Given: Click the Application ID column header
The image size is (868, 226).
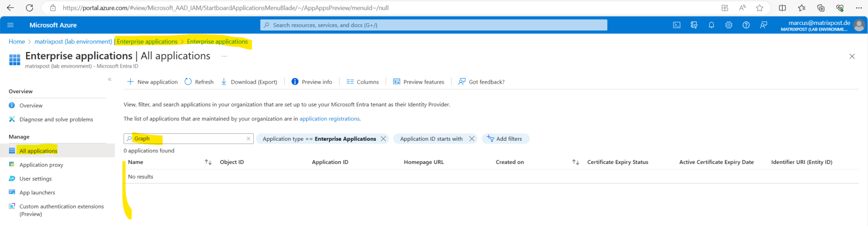Looking at the screenshot, I should click(x=330, y=162).
